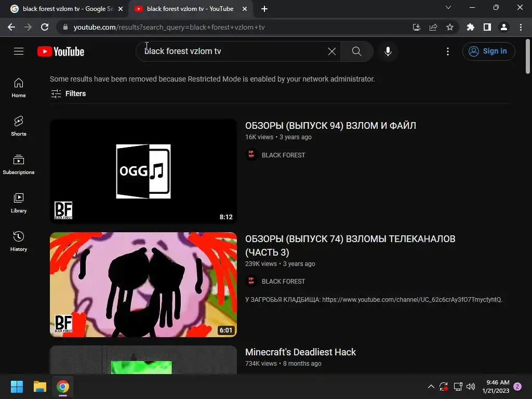
Task: Open video titled ОБЗОРЫ (ВЫПУСК 94)
Action: coord(330,126)
